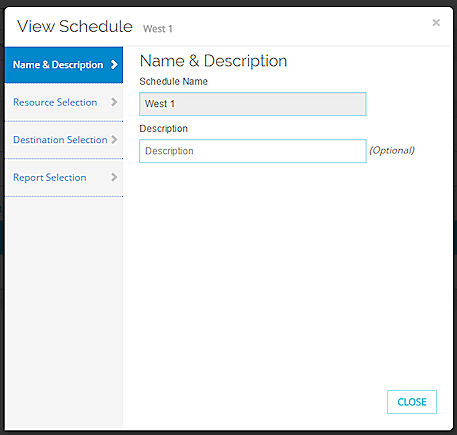Select the Name & Description tab
The width and height of the screenshot is (457, 435).
64,65
